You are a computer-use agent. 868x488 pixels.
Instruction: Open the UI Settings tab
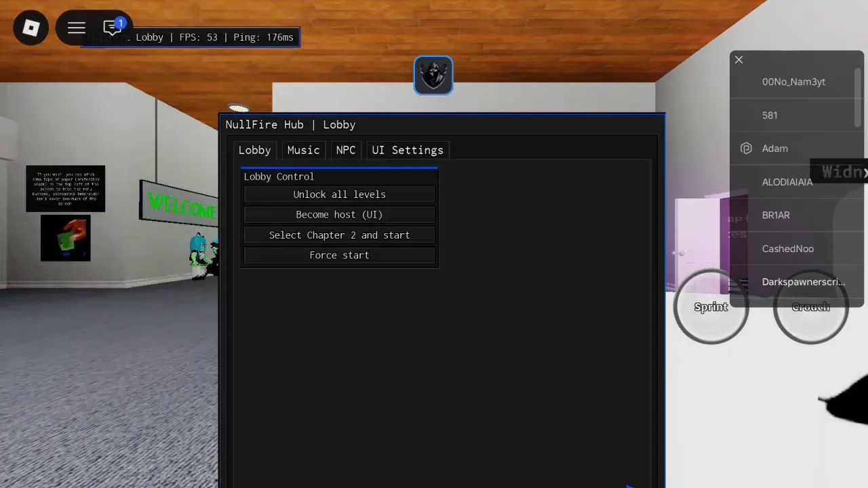(x=408, y=150)
